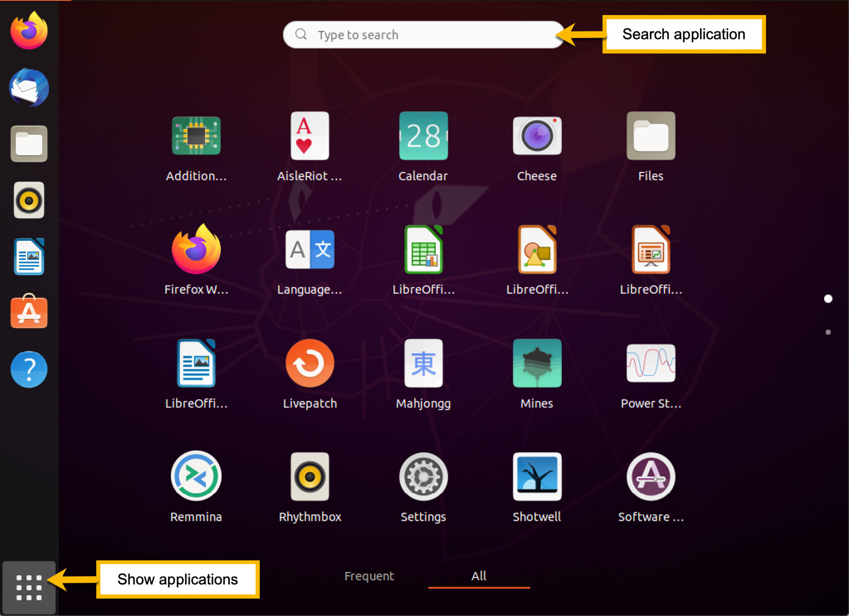
Task: Open Software & Updates app
Action: (651, 477)
